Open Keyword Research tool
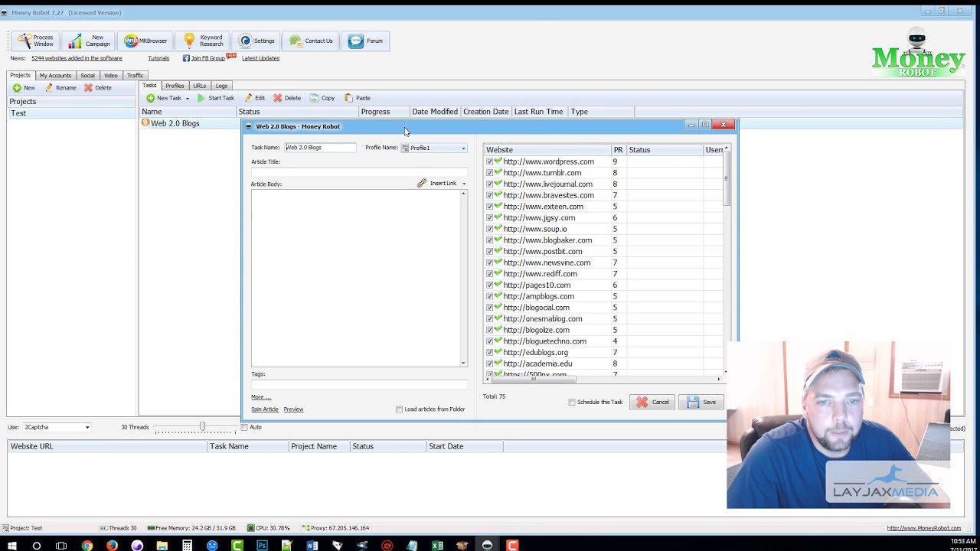 point(202,41)
